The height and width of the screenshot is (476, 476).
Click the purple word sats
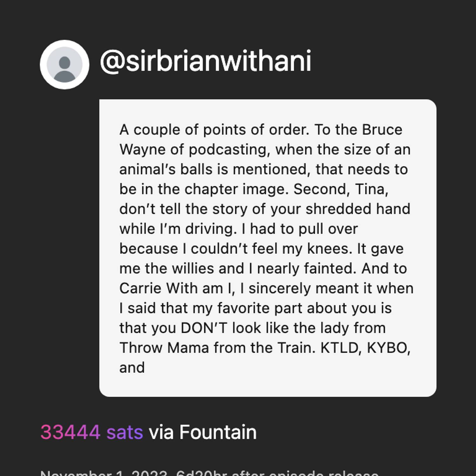pyautogui.click(x=124, y=432)
